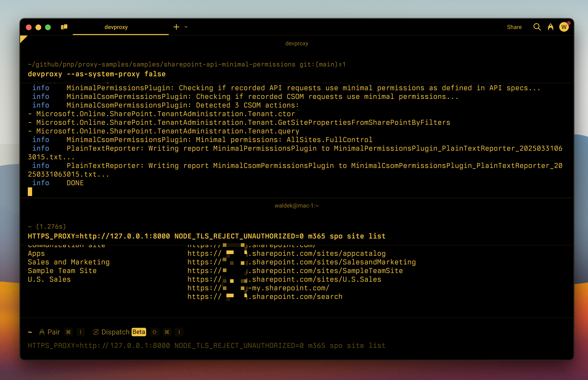Click the I key badge after Pair's shortcut

[81, 332]
